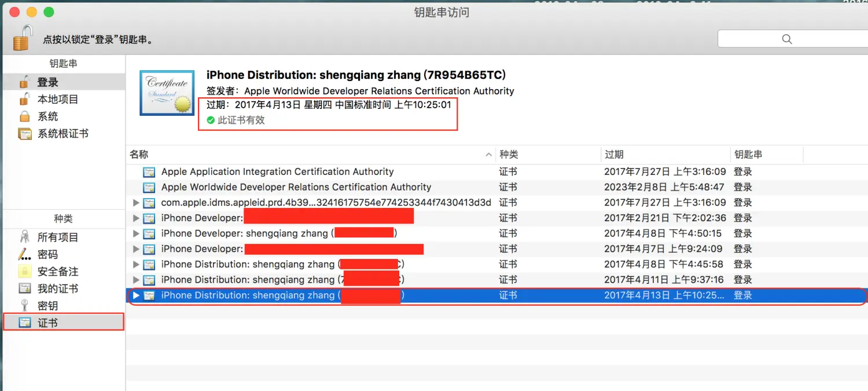The width and height of the screenshot is (868, 391).
Task: Click the search field in the toolbar
Action: [792, 39]
